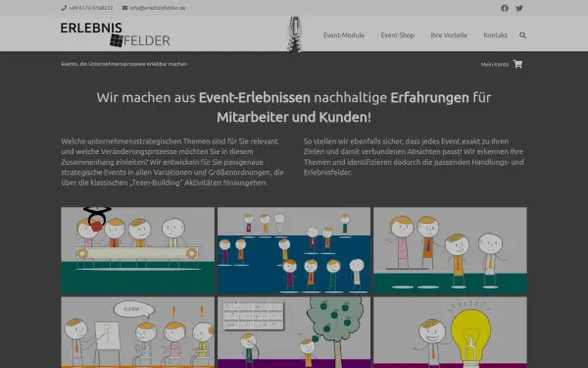This screenshot has height=368, width=588.
Task: Click tagline 'Events, die Unternehmensprozesse erlebbar machen'
Action: pos(124,64)
